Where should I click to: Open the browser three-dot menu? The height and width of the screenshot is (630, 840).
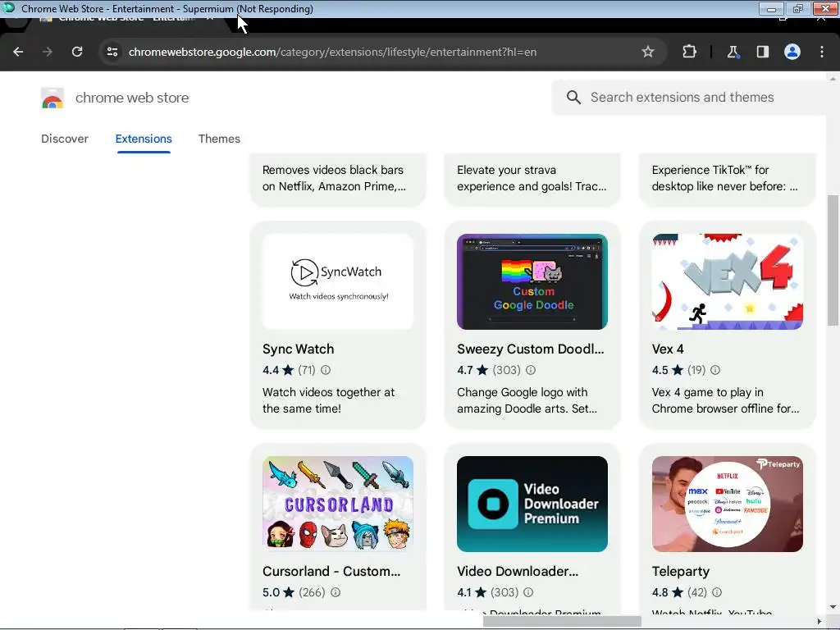tap(822, 52)
